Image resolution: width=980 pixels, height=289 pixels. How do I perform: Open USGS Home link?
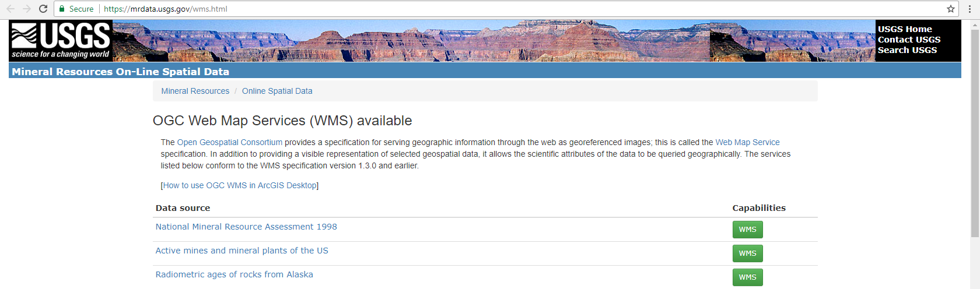point(905,29)
